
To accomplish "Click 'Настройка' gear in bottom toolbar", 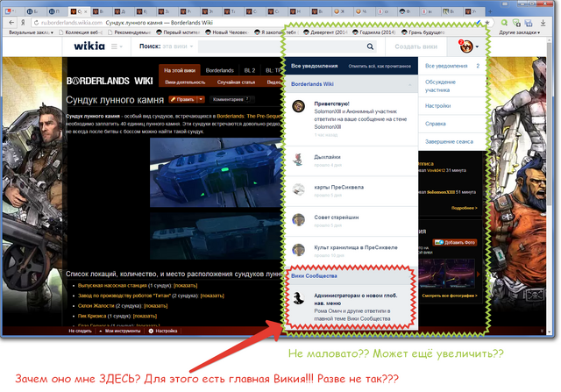I will point(163,331).
